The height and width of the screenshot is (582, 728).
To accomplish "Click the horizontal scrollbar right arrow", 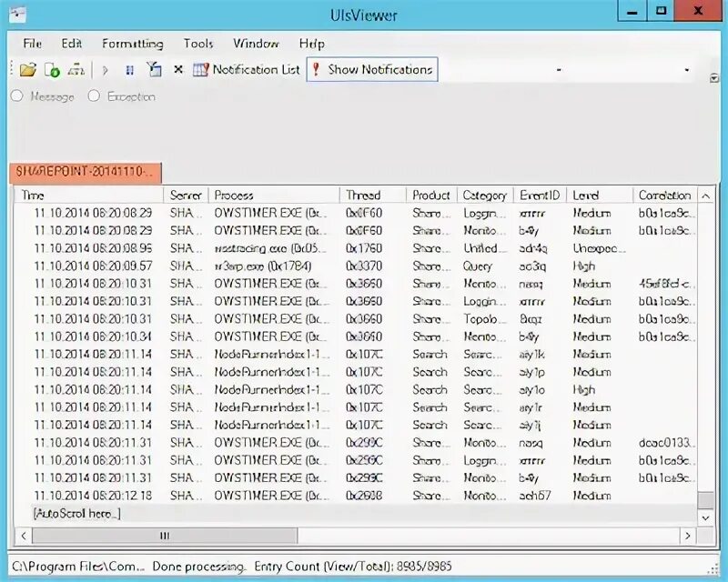I will click(x=688, y=536).
